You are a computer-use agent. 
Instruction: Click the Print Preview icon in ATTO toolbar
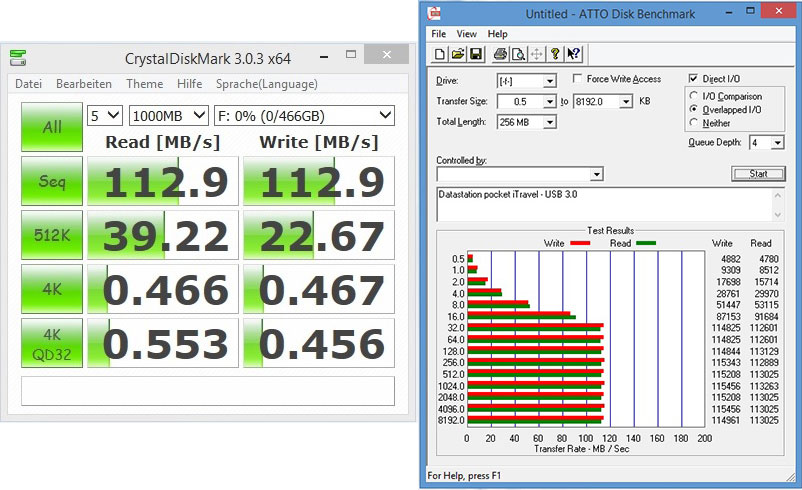coord(518,54)
